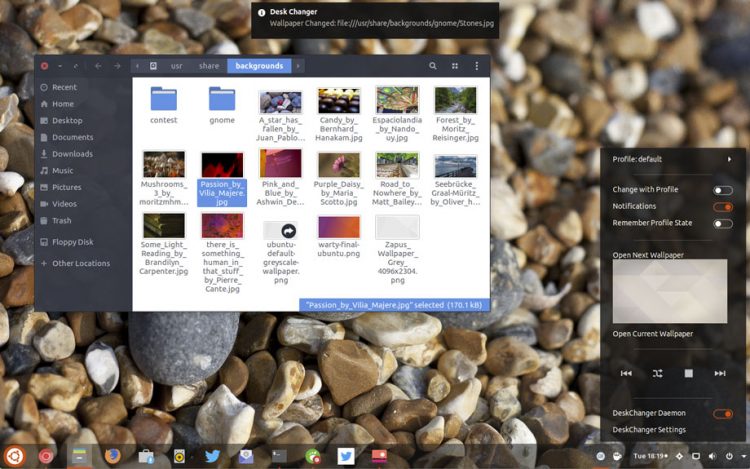Select the gnome folder icon
Viewport: 750px width, 469px height.
pos(222,99)
